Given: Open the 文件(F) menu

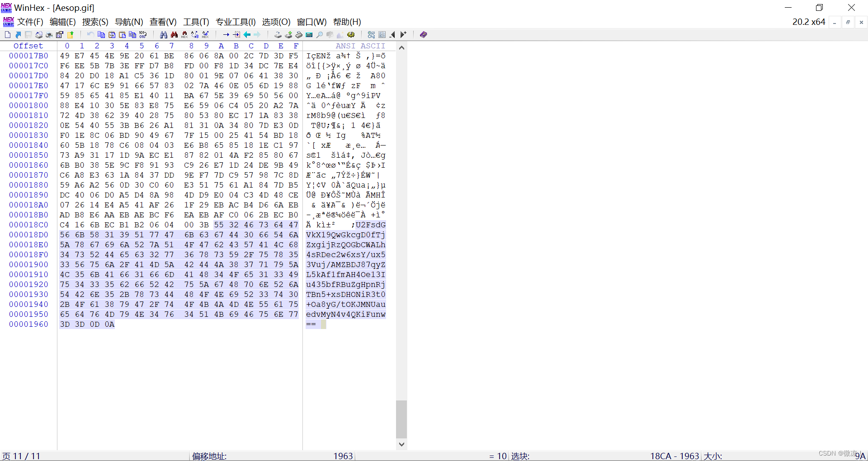Looking at the screenshot, I should pos(30,22).
